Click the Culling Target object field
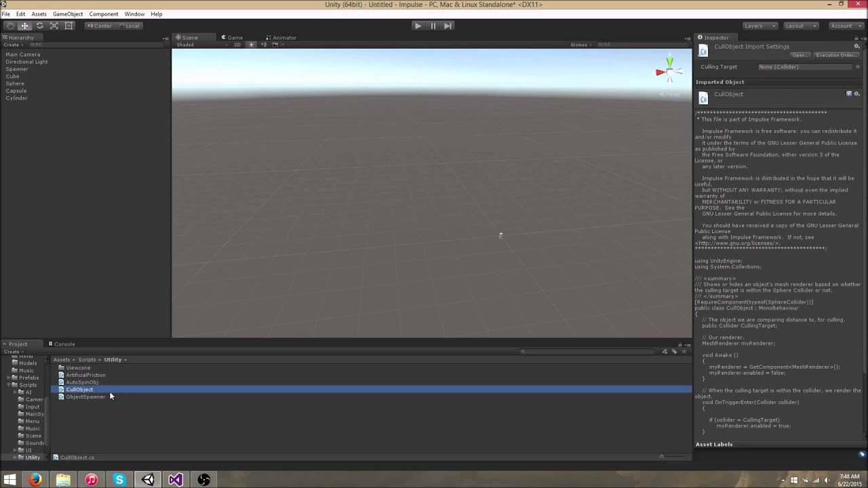The height and width of the screenshot is (488, 868). [805, 66]
